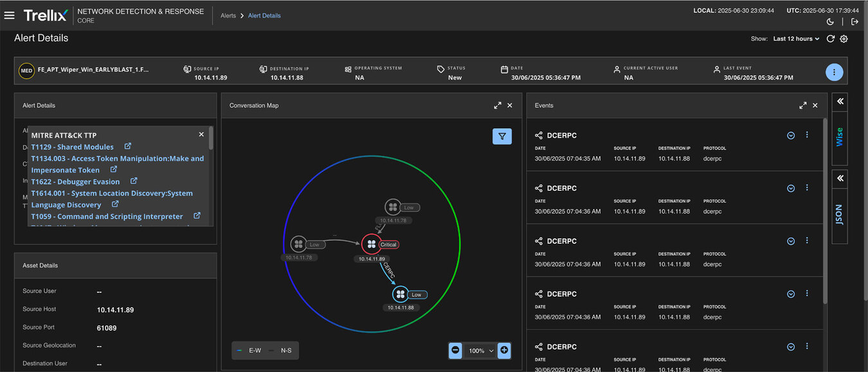
Task: Refresh the alert details data
Action: [831, 39]
